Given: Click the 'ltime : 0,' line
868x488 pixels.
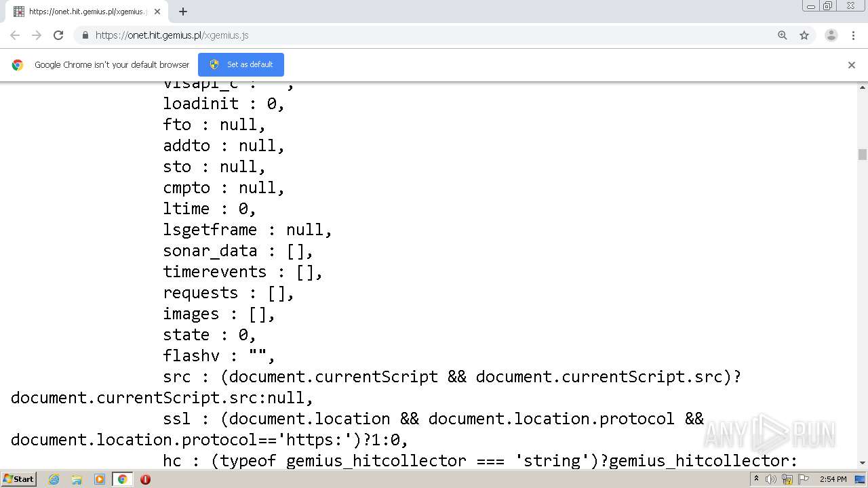Looking at the screenshot, I should pos(210,209).
